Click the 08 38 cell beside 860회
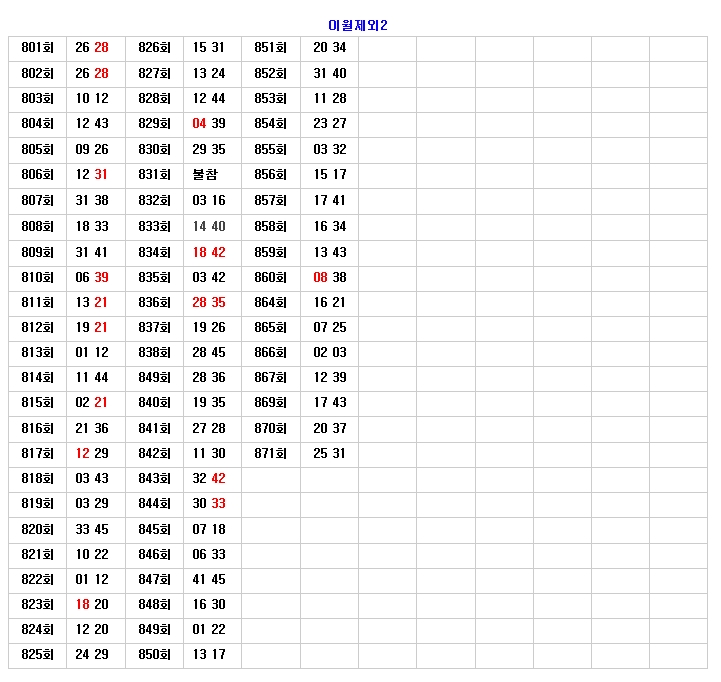The width and height of the screenshot is (721, 682). pos(329,277)
